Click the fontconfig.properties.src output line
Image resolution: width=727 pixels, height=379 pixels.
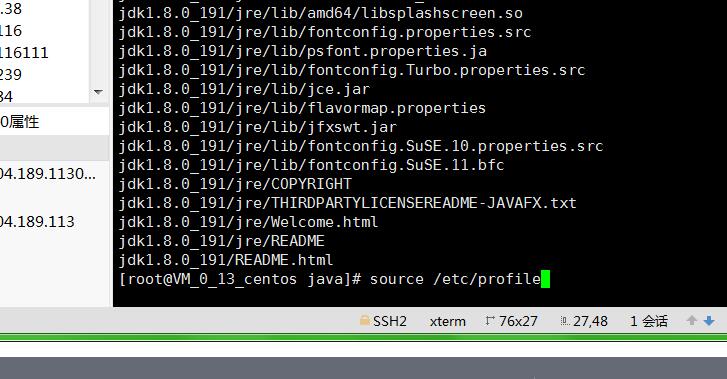(325, 32)
